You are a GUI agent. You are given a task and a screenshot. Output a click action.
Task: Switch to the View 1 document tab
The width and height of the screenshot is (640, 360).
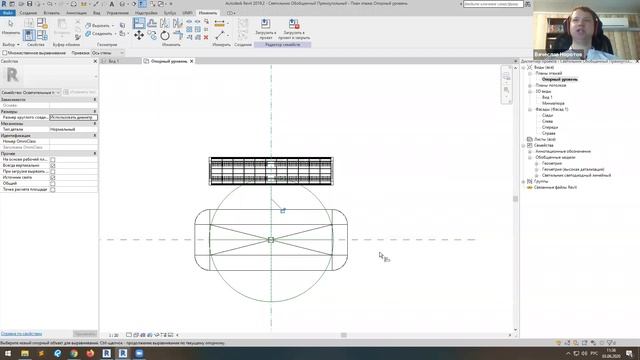coord(114,61)
